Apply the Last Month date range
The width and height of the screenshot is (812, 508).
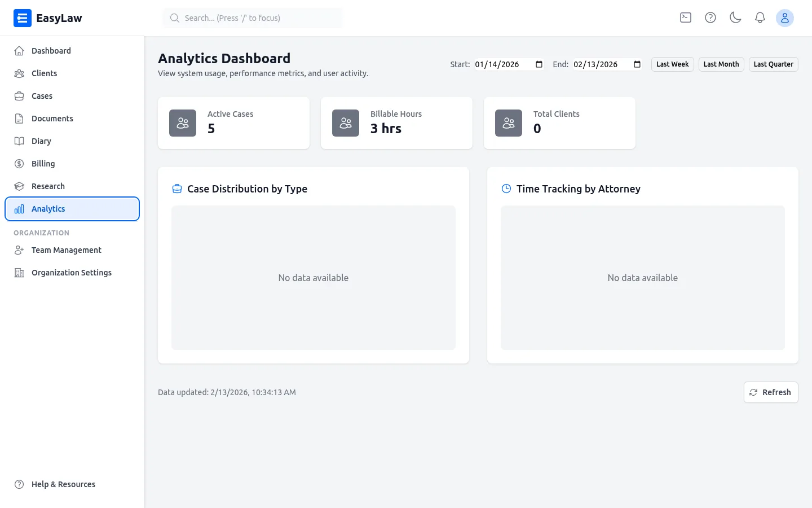721,64
